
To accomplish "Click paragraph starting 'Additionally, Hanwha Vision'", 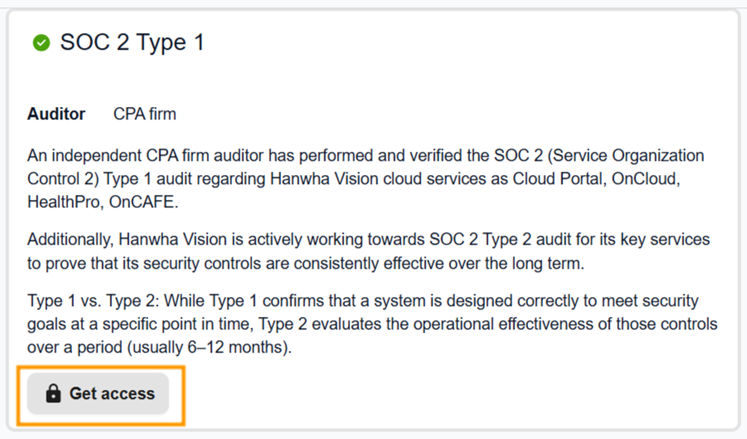I will pos(369,251).
